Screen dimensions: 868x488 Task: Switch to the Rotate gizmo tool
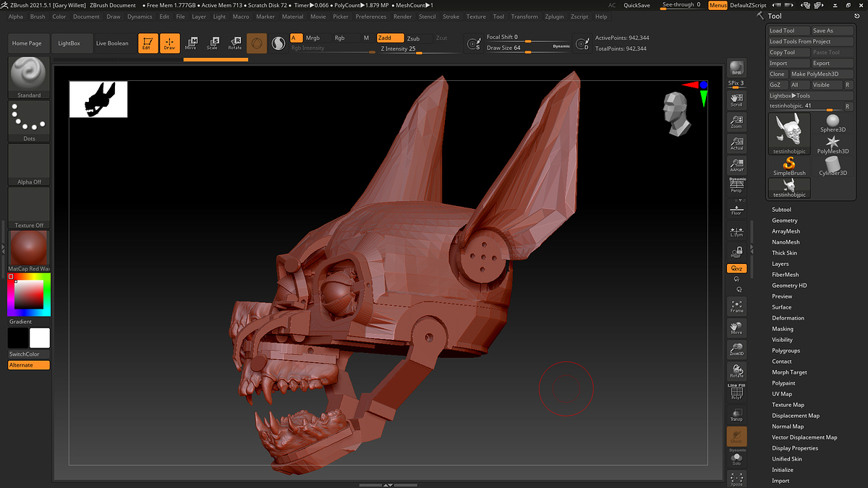(x=235, y=43)
